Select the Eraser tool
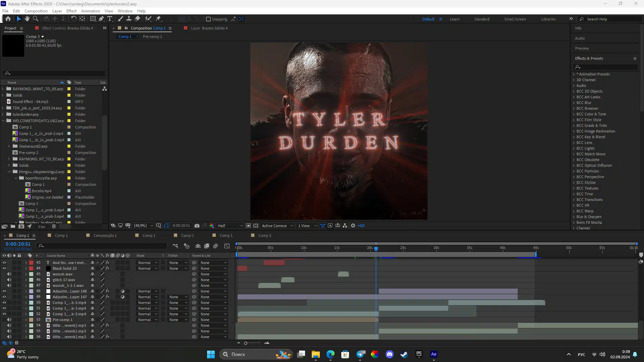 (138, 19)
